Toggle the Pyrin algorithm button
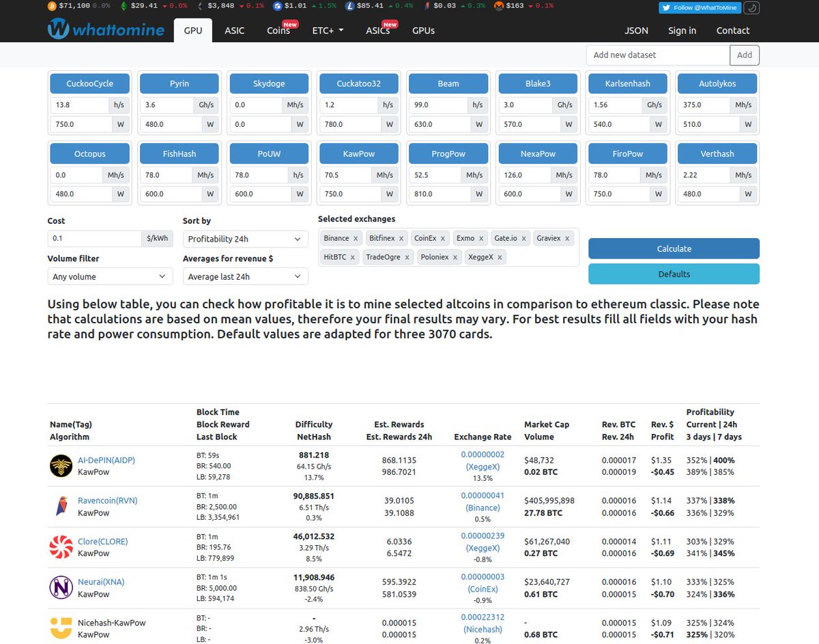Viewport: 819px width, 644px height. [x=179, y=83]
